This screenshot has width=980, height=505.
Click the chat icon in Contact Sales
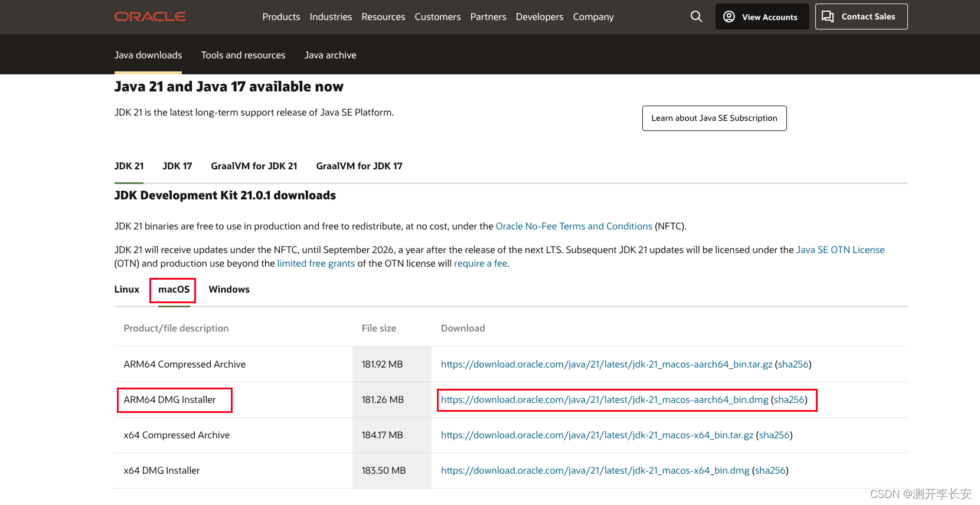828,17
